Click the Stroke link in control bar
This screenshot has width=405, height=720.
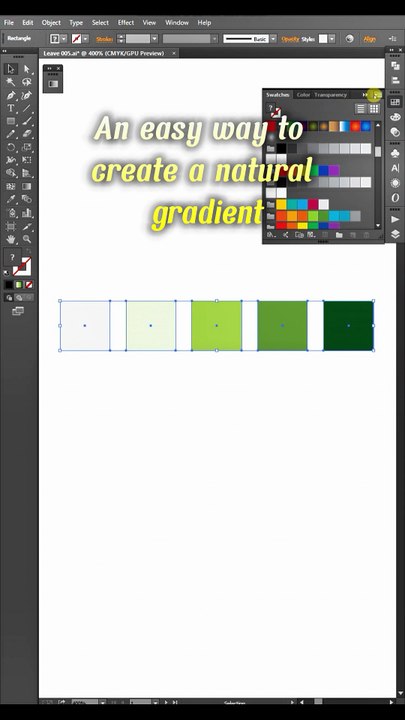point(104,39)
